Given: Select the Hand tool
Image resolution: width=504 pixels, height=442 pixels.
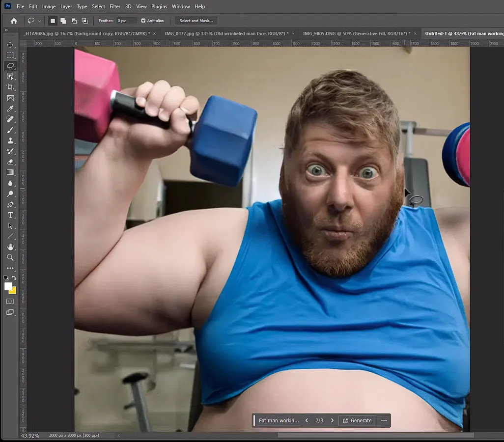Looking at the screenshot, I should [x=11, y=247].
